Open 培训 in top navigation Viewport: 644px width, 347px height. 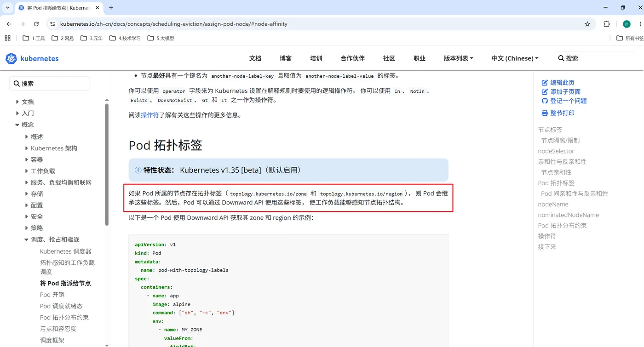pos(316,58)
